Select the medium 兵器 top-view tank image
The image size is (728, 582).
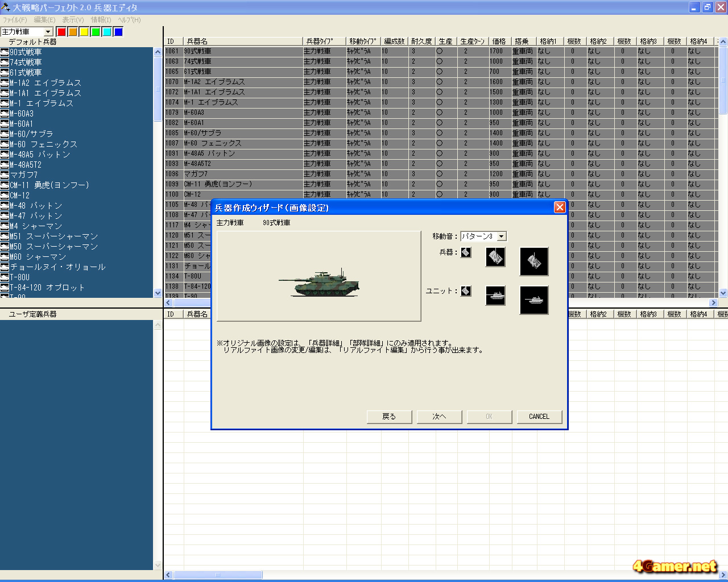(495, 257)
